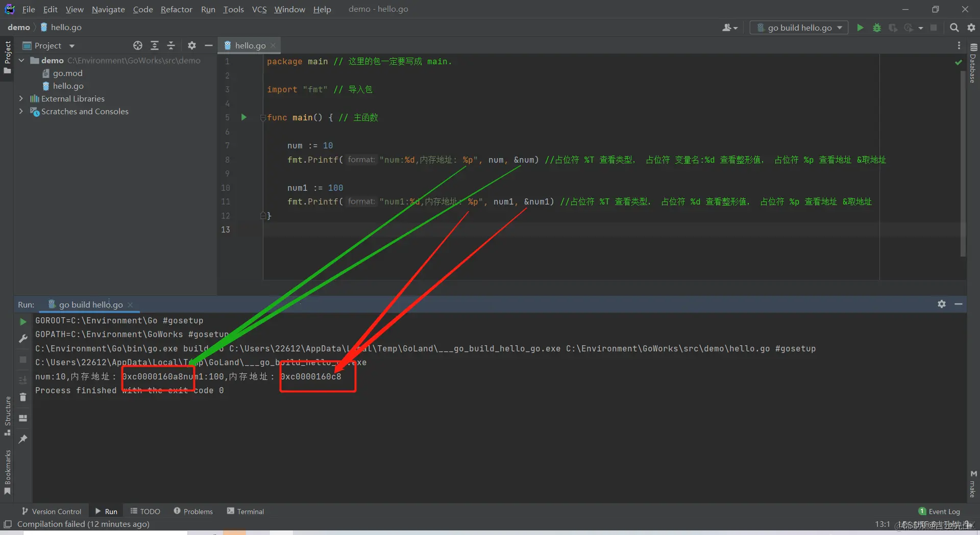Click the 'num1 := 100' code line
Image resolution: width=980 pixels, height=535 pixels.
(315, 188)
